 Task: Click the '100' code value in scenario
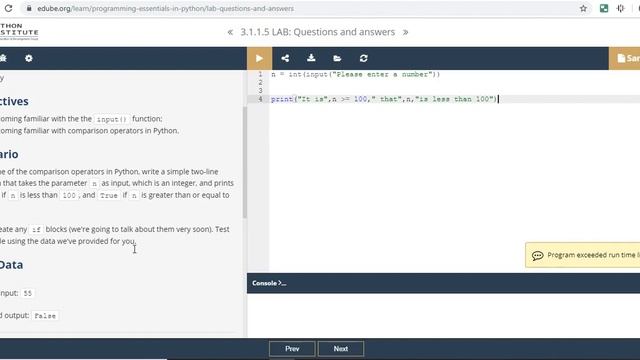pos(69,196)
